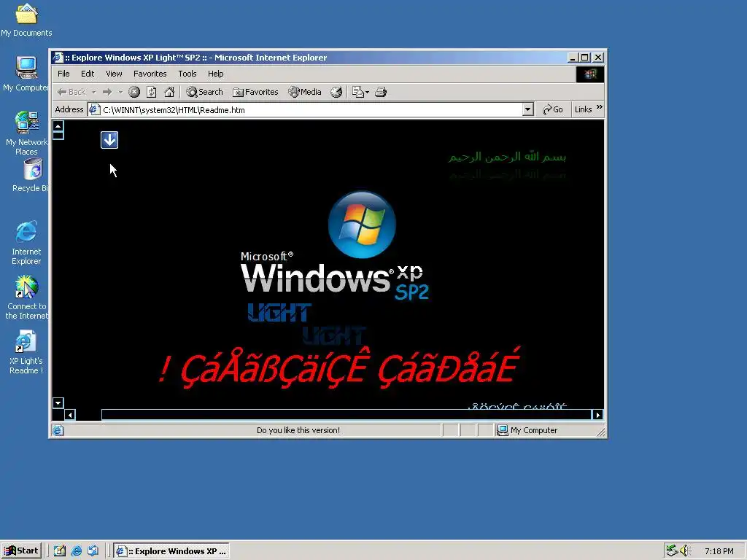Go to Home page icon
This screenshot has height=560, width=747.
169,92
